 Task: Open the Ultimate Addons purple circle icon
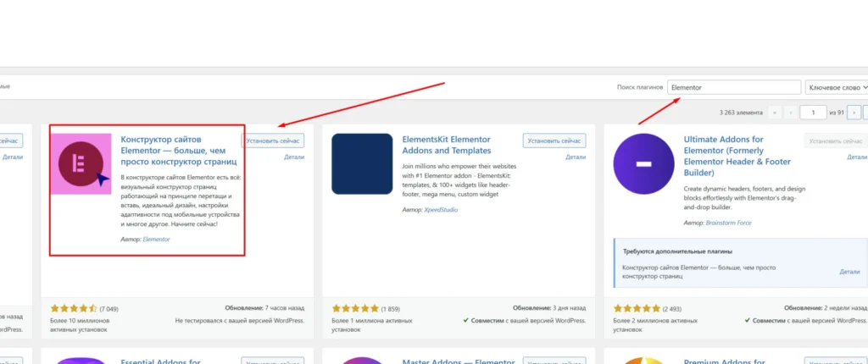click(644, 163)
